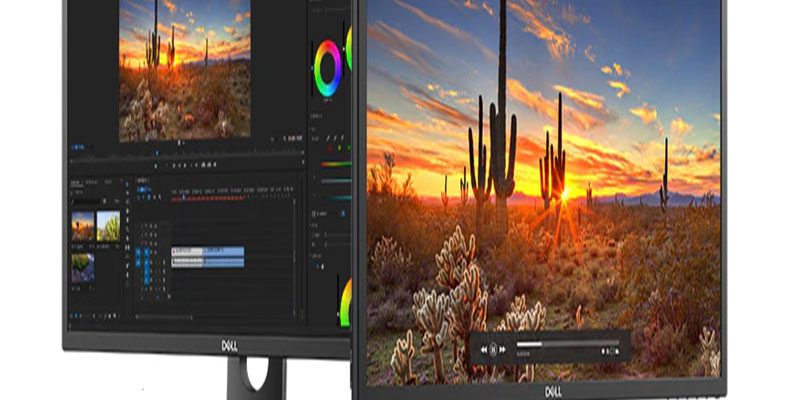Select the green grass thumbnail in the project bin
The height and width of the screenshot is (400, 800).
pyautogui.click(x=108, y=226)
